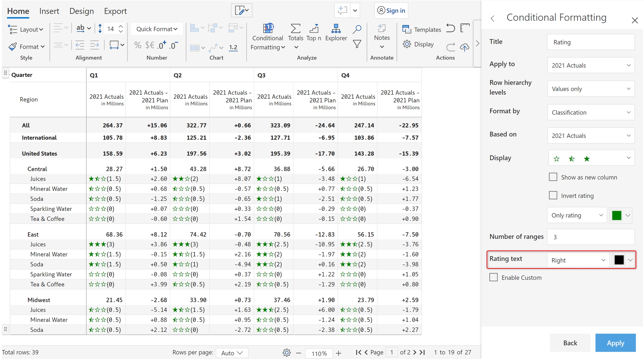644x361 pixels.
Task: Tick the Enable Custom checkbox
Action: (494, 277)
